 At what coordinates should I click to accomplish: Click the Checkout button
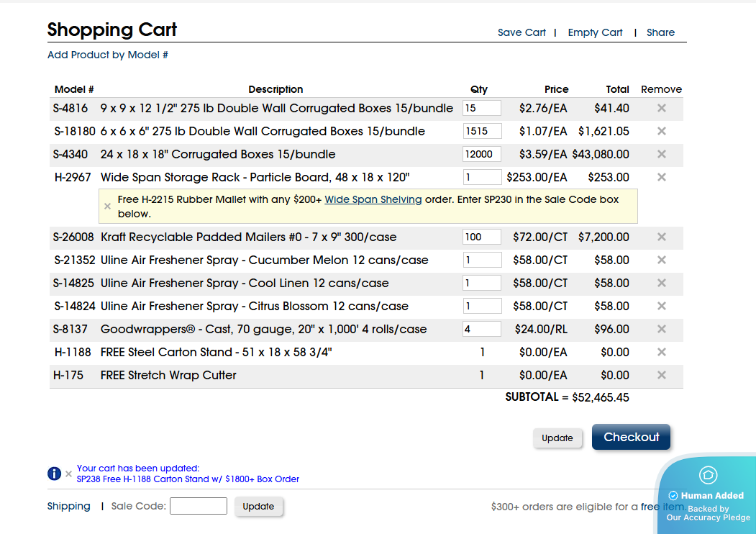(631, 437)
